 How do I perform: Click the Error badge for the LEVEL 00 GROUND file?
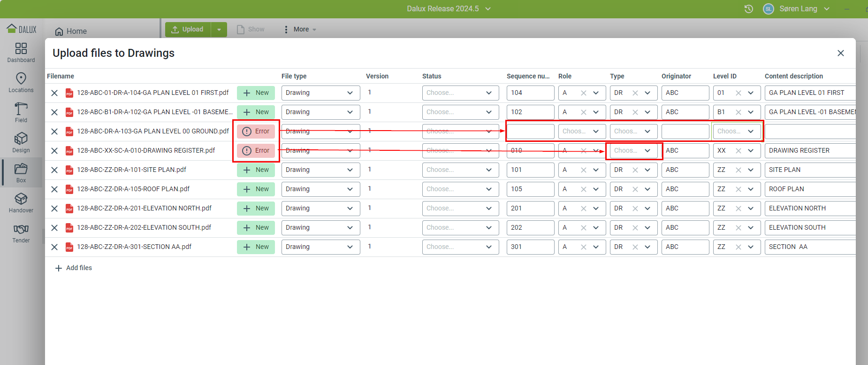(x=256, y=132)
